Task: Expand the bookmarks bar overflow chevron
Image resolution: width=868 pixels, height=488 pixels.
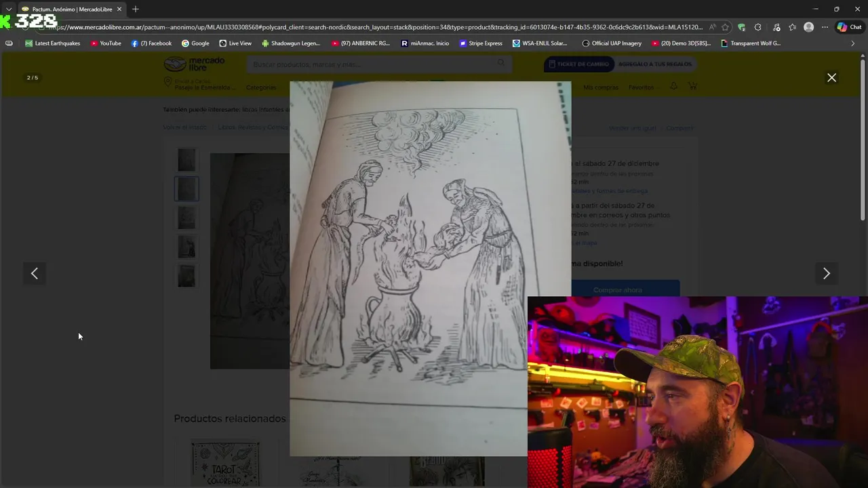Action: (x=852, y=43)
